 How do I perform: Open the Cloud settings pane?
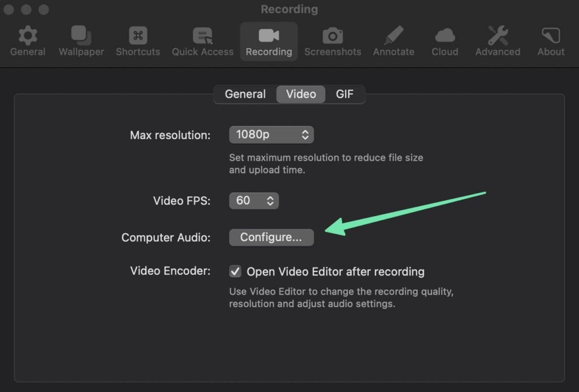coord(445,37)
